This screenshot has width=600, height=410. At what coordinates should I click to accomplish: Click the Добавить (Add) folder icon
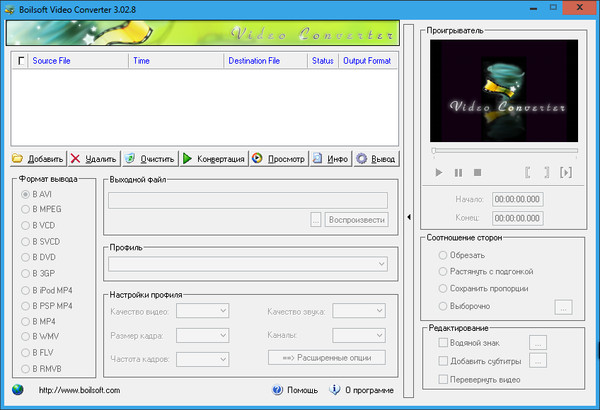[18, 158]
